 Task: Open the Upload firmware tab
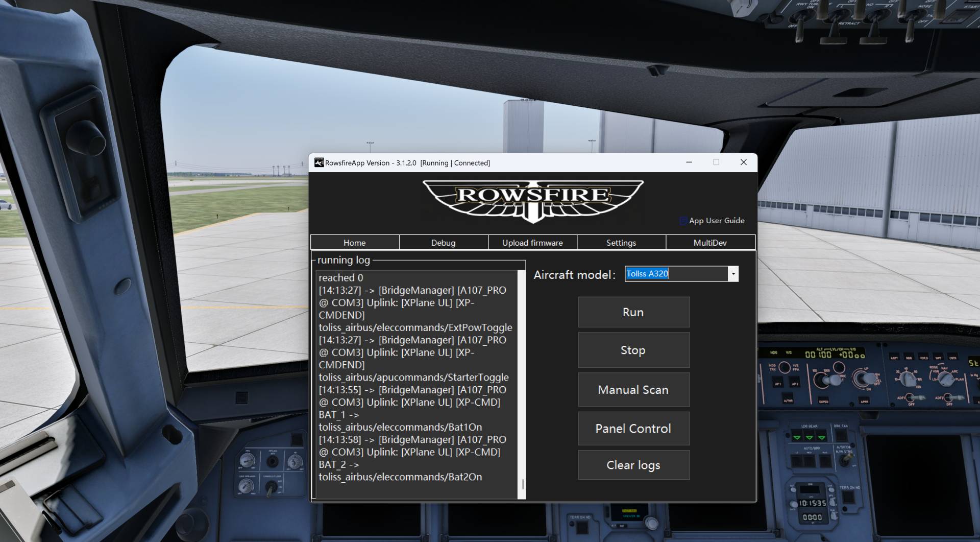[x=532, y=243]
